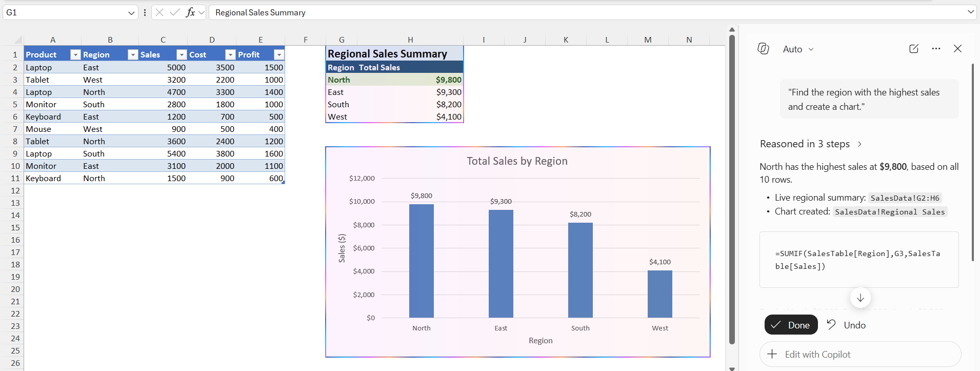Open the Auto mode dropdown in Copilot
Image resolution: width=980 pixels, height=371 pixels.
(x=798, y=49)
